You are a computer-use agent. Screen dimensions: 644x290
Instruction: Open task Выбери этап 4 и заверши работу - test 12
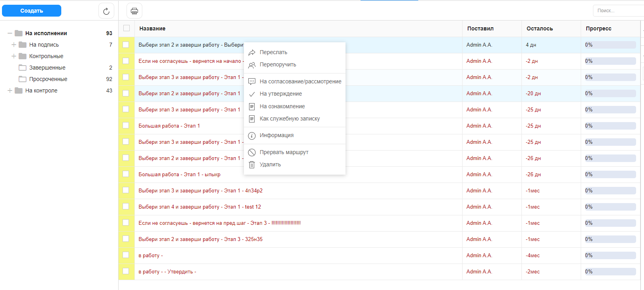pos(200,207)
